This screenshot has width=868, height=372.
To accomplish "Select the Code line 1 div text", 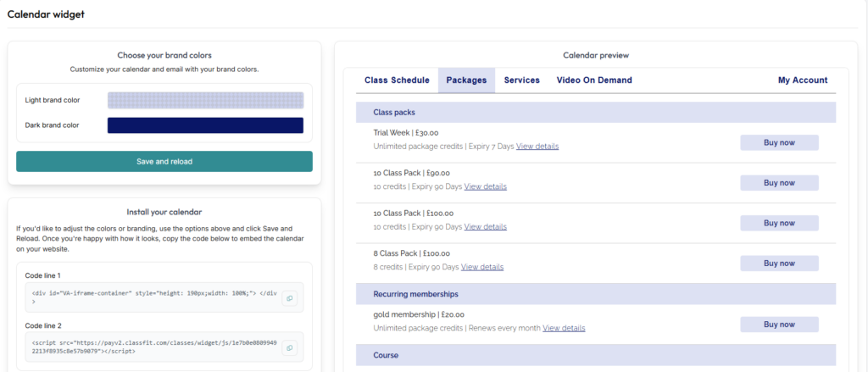I will pos(154,298).
